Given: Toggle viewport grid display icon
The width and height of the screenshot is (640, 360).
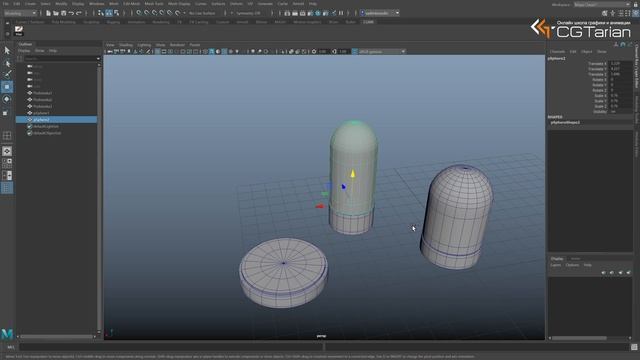Looking at the screenshot, I should 158,52.
